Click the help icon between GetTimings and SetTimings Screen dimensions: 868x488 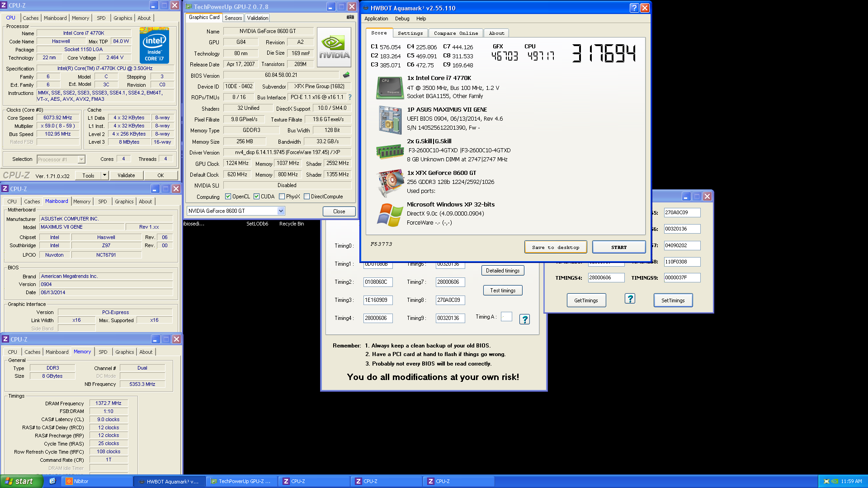click(x=630, y=299)
